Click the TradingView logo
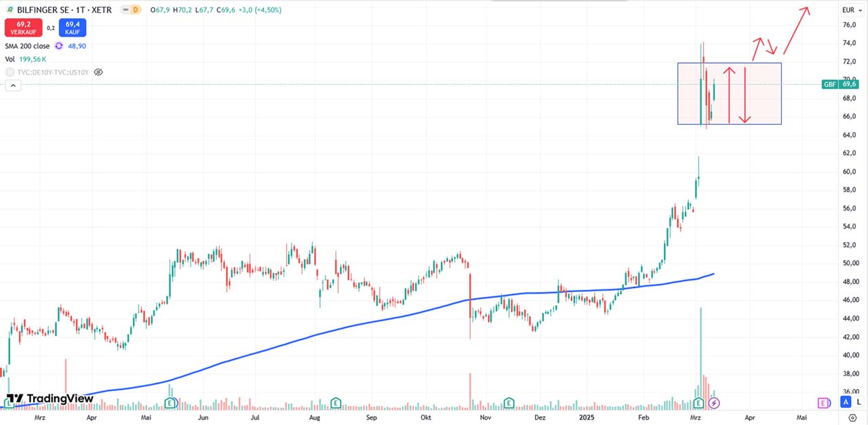The height and width of the screenshot is (425, 868). pos(50,399)
